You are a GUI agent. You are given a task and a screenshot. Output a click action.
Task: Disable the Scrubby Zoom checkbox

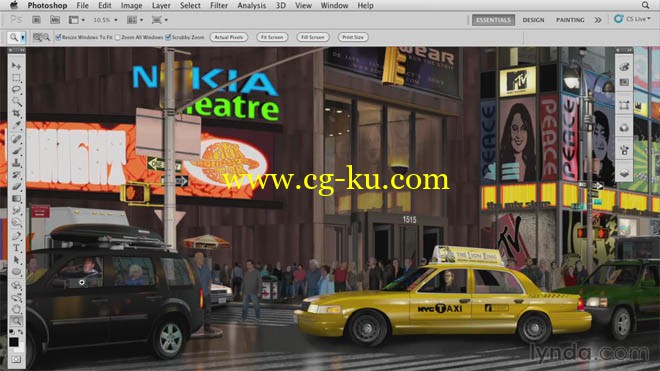pyautogui.click(x=168, y=37)
